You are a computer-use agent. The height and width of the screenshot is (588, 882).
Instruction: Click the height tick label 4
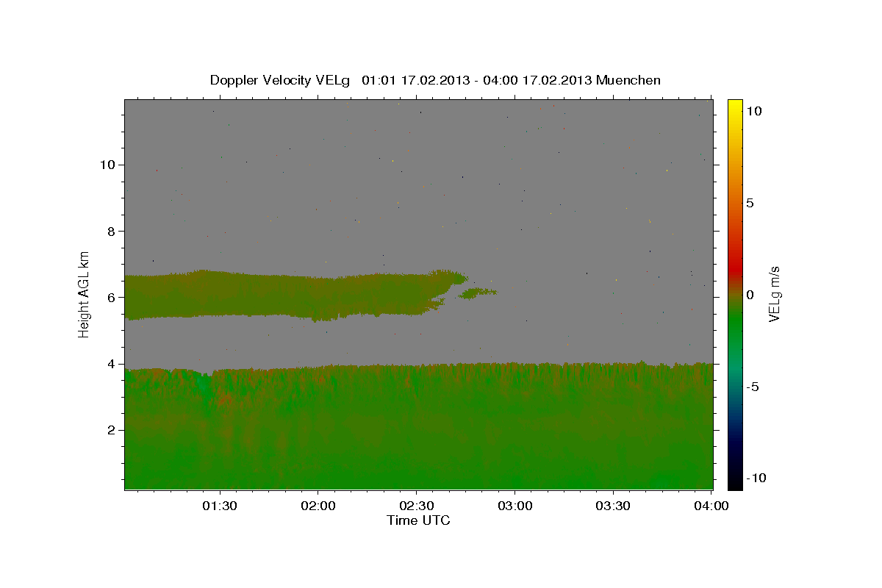tap(110, 364)
